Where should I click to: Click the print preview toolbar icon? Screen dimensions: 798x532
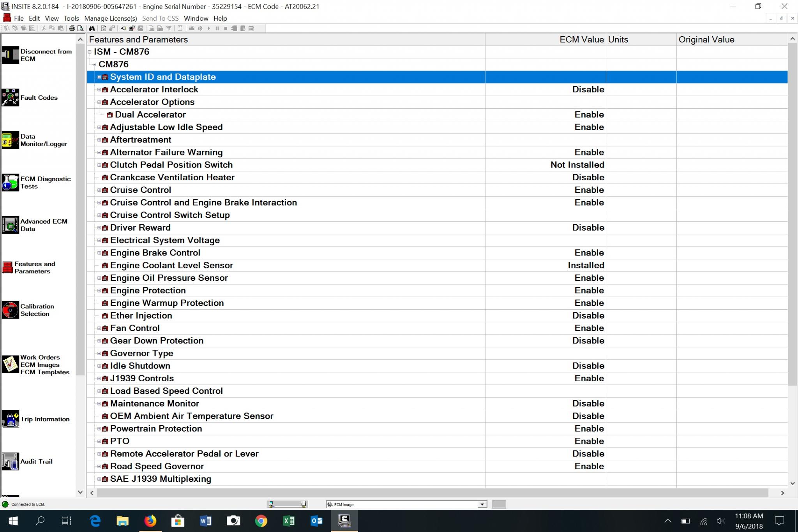tap(80, 28)
